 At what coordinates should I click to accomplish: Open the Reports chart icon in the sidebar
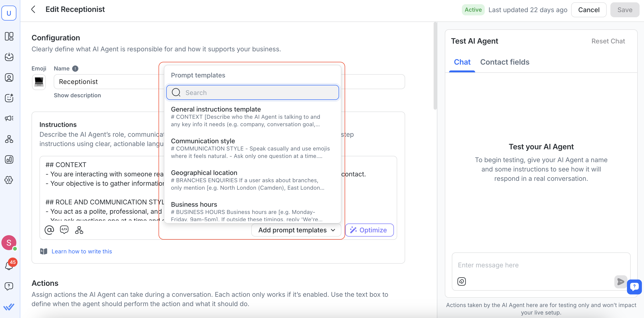[x=9, y=159]
